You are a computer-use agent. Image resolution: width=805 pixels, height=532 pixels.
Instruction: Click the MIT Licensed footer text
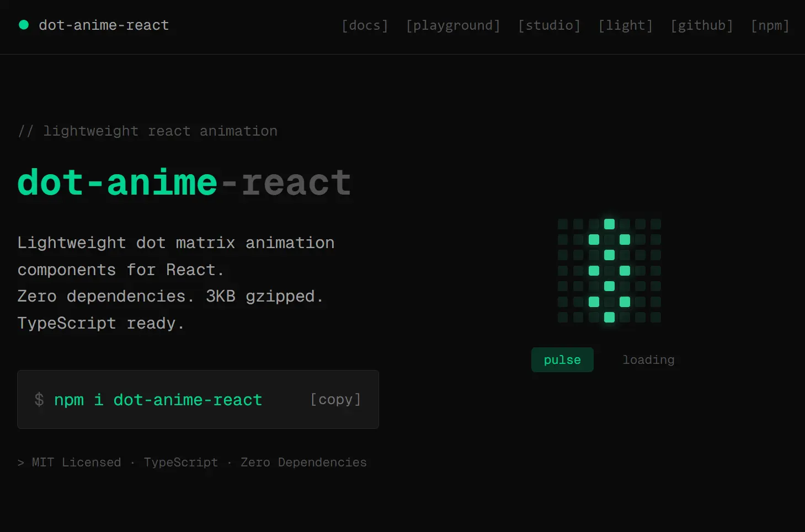[76, 462]
